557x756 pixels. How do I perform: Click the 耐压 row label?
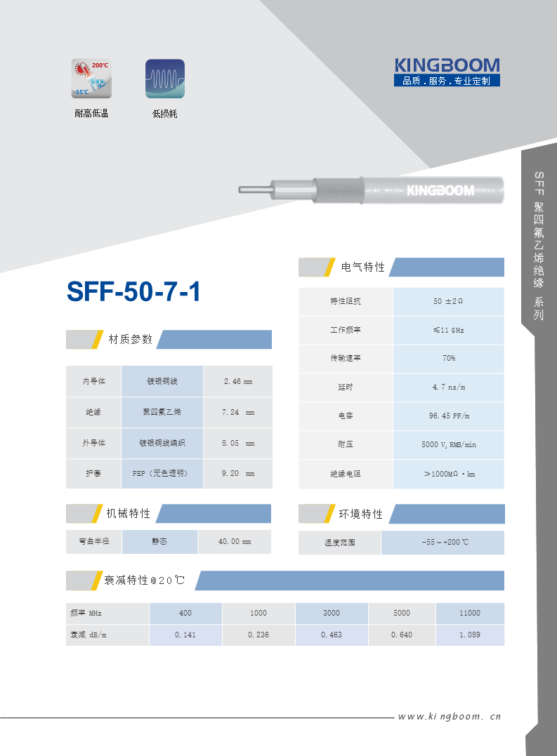click(x=346, y=444)
